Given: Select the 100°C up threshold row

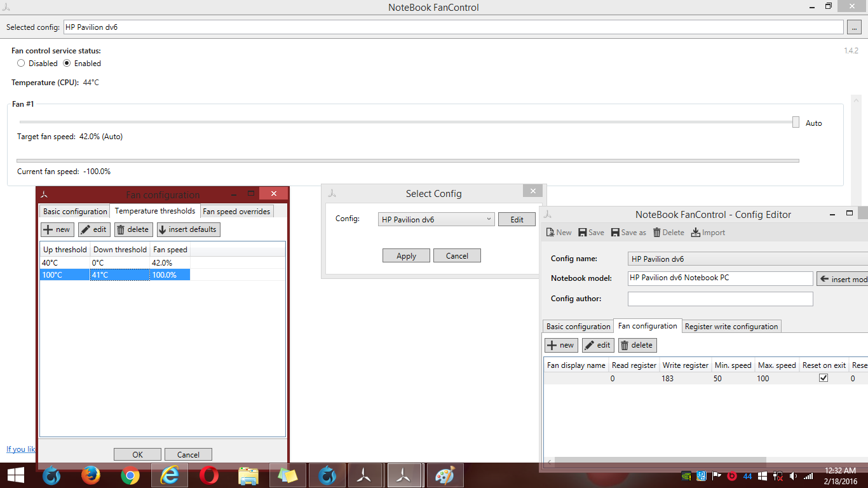Looking at the screenshot, I should coord(115,274).
